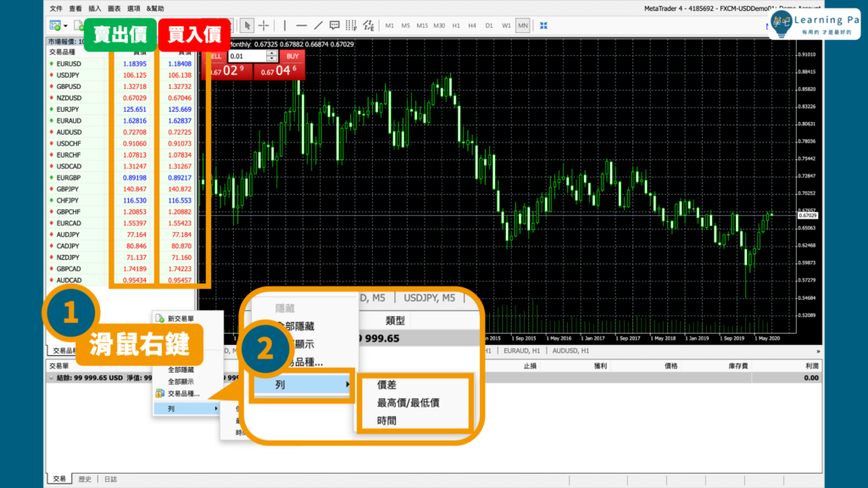This screenshot has width=868, height=488.
Task: Click the 獲利 column header
Action: 600,366
